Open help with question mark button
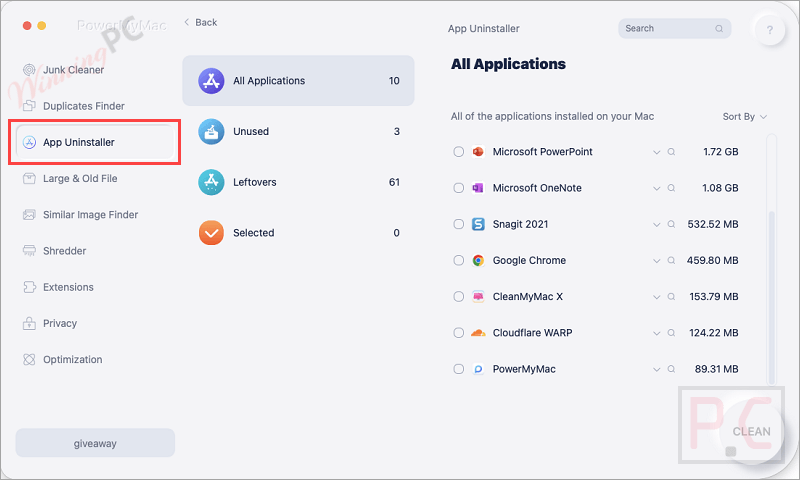Image resolution: width=800 pixels, height=480 pixels. (x=769, y=30)
